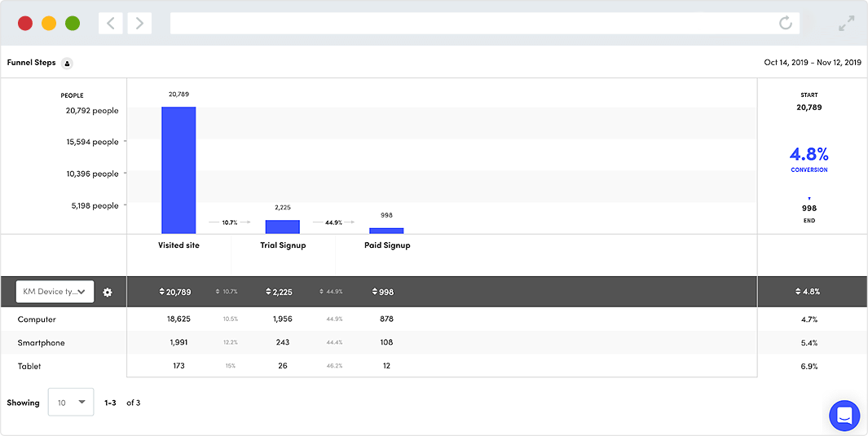Select the Computer row label
The height and width of the screenshot is (436, 868).
[37, 319]
